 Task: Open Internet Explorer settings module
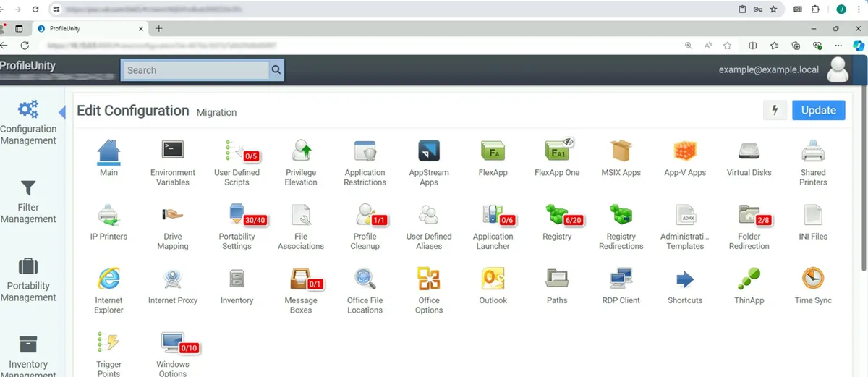[109, 290]
